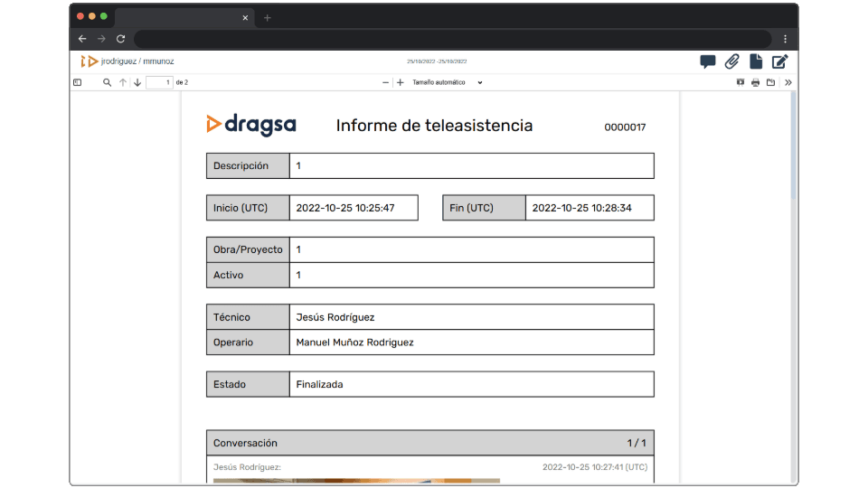Click browser forward arrow
The image size is (868, 488).
pyautogui.click(x=101, y=39)
